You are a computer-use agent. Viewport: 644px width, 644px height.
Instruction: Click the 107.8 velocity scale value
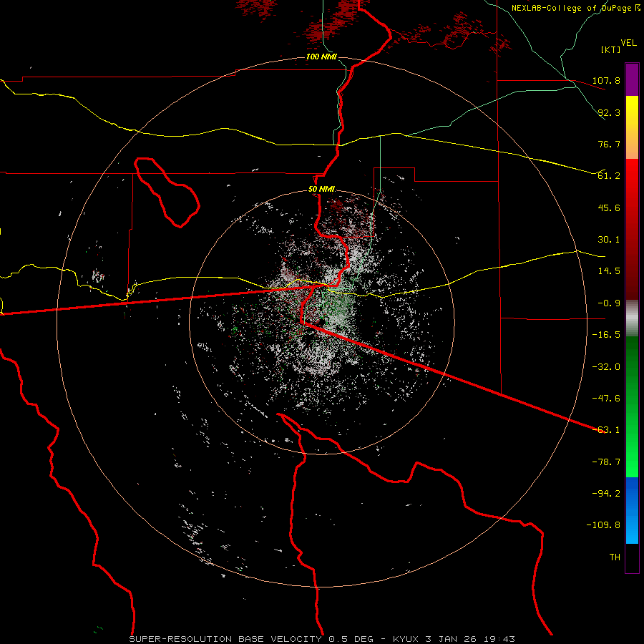(x=606, y=80)
